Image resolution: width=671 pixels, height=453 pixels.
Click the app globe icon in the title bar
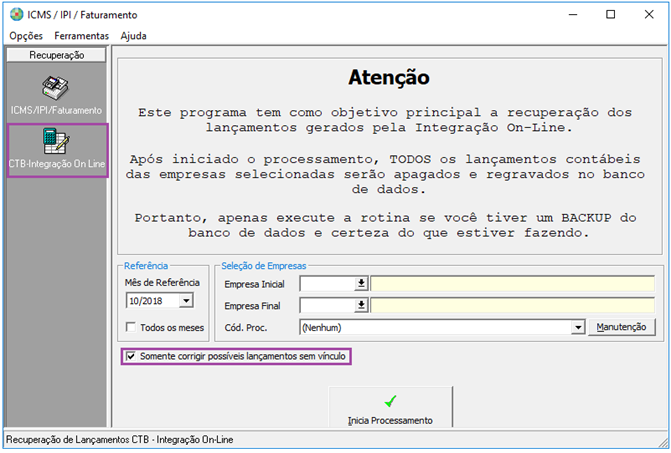17,15
